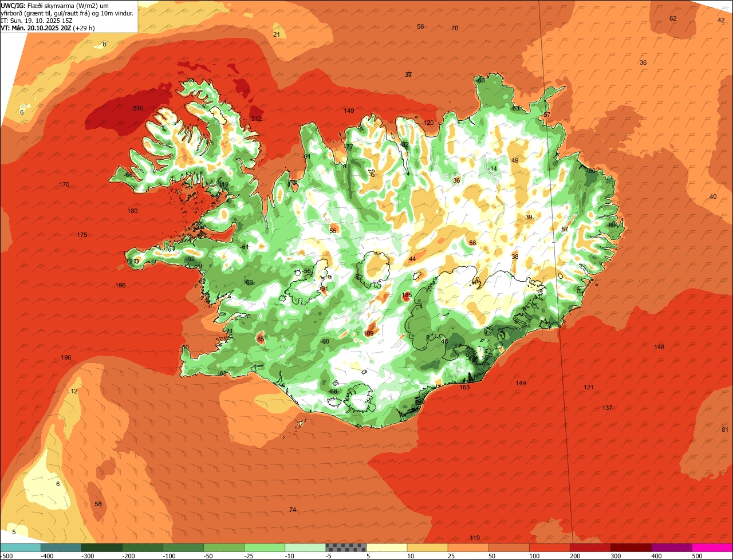This screenshot has width=733, height=560.
Task: Click the '71' value on Reykjanes area
Action: (229, 331)
